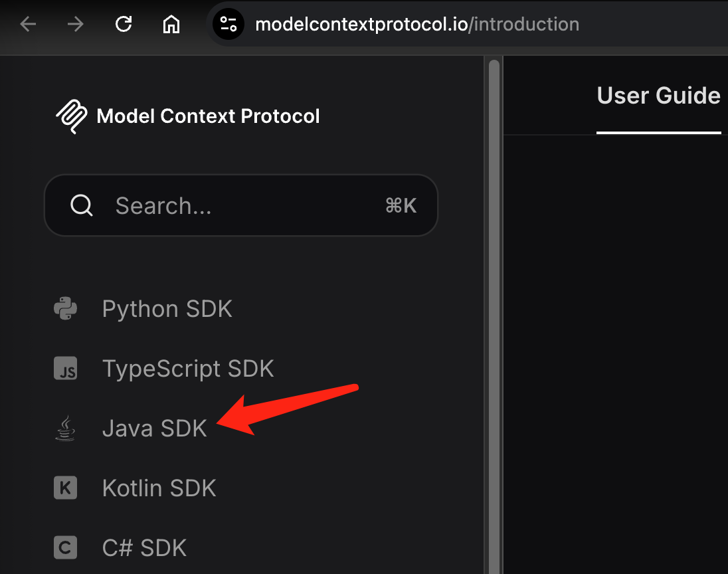Screen dimensions: 728x574
Task: Open the C# SDK page
Action: click(144, 547)
